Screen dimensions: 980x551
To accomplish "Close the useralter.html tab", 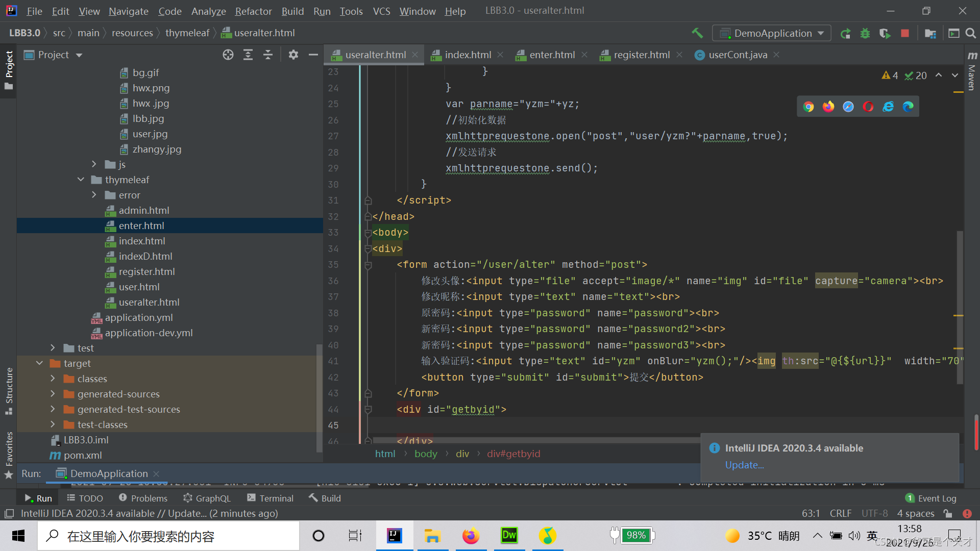I will [415, 55].
